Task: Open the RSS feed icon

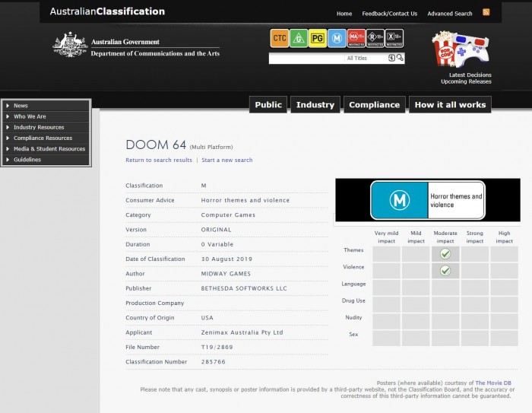Action: coord(486,12)
